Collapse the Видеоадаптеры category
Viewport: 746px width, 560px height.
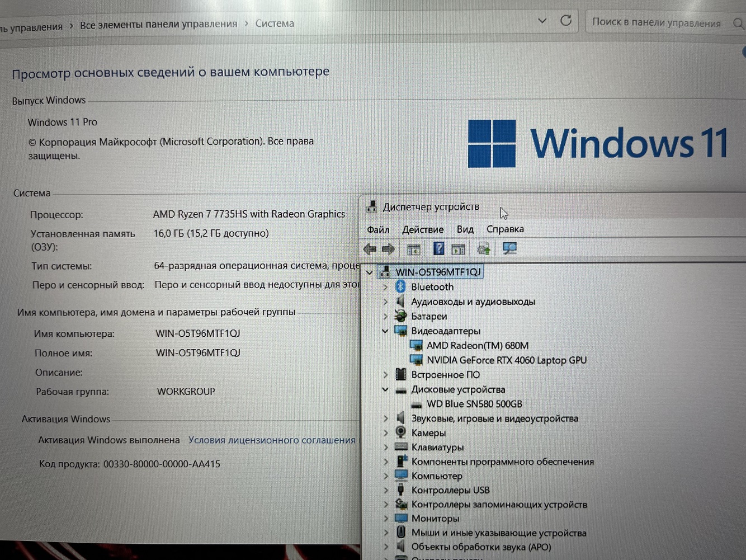coord(385,331)
